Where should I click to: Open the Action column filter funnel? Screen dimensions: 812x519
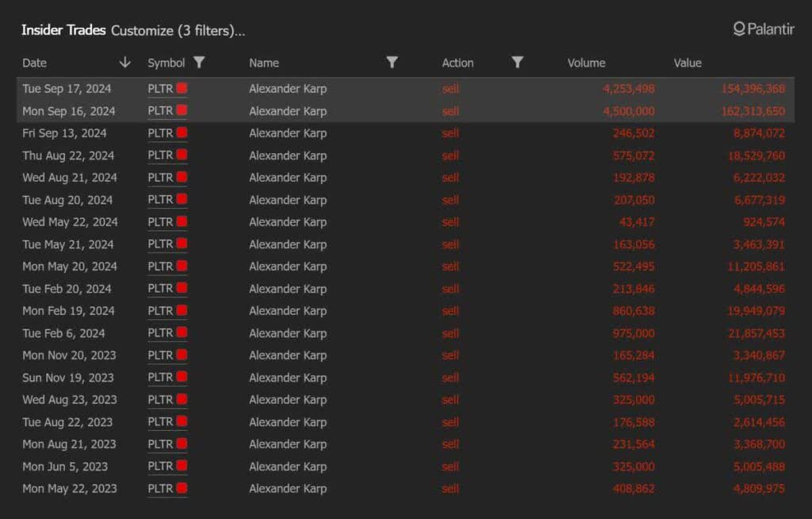pos(517,62)
